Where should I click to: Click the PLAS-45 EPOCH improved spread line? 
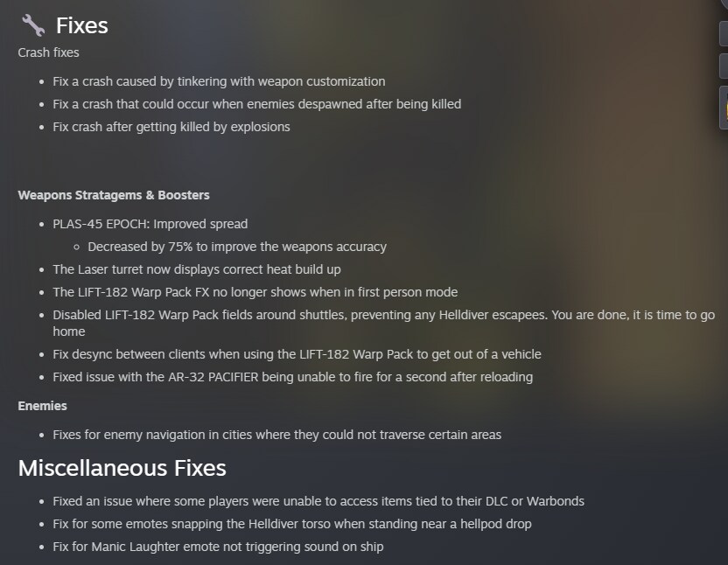click(150, 224)
